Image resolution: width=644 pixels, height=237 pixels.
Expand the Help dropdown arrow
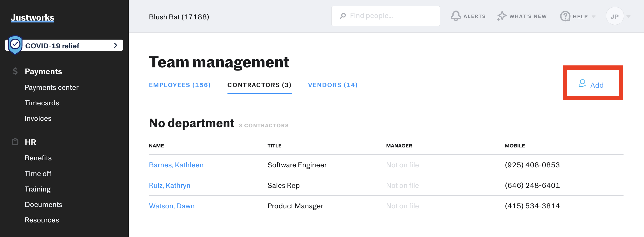click(594, 17)
